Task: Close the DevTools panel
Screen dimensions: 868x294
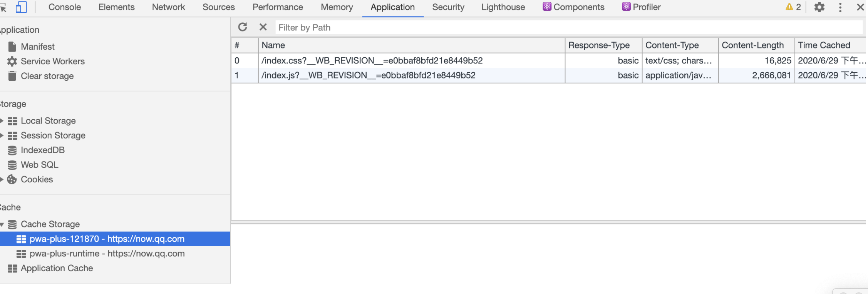Action: click(860, 7)
